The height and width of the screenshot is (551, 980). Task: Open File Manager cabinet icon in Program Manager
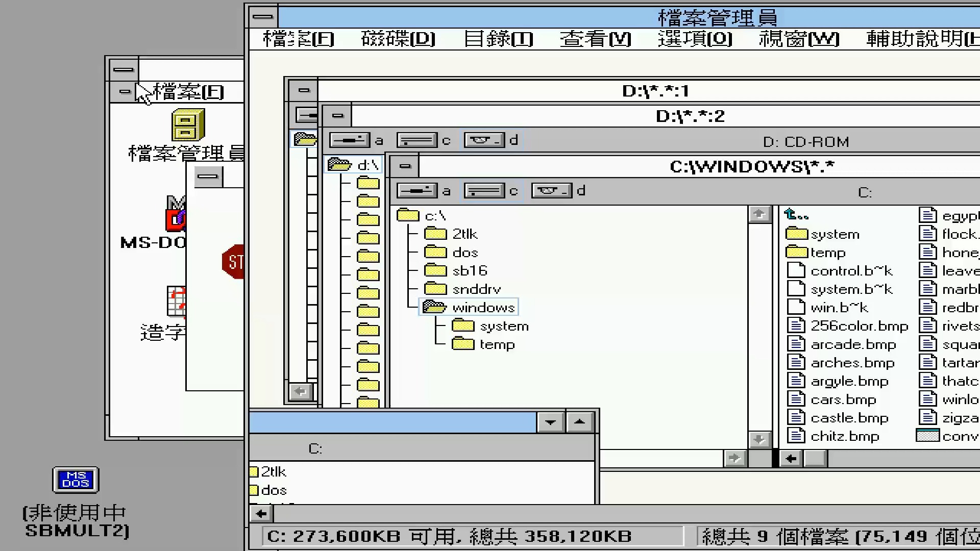tap(188, 125)
